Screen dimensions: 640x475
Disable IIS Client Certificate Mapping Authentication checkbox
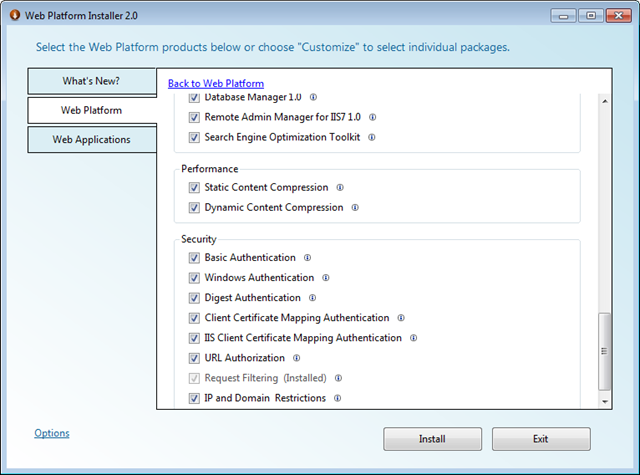click(x=194, y=338)
